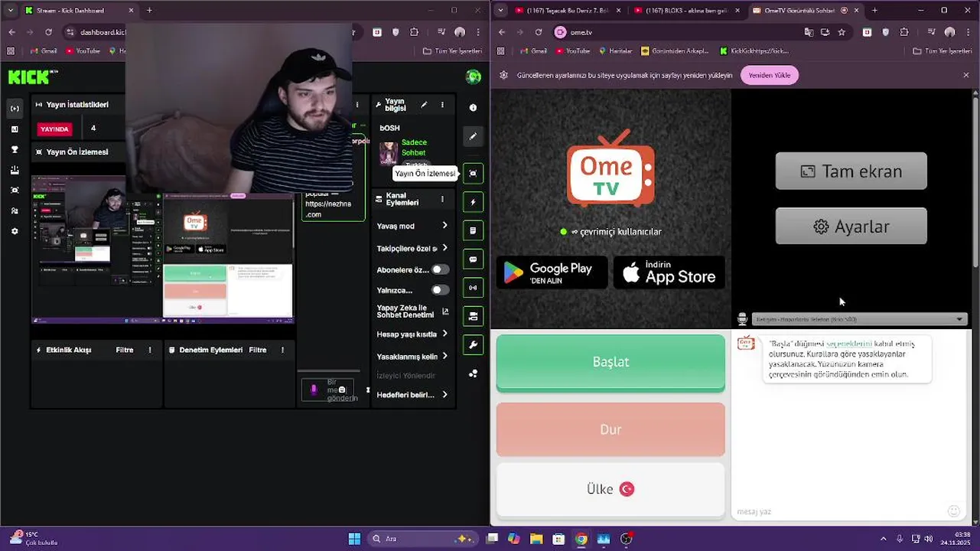Open OmeTV audio device dropdown
This screenshot has width=980, height=551.
[860, 319]
